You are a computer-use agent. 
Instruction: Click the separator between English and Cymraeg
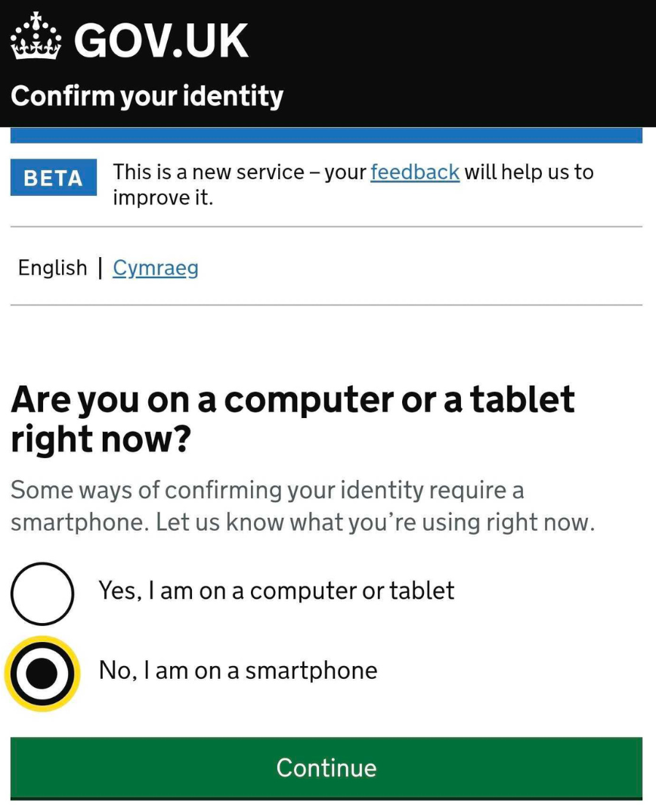(100, 268)
